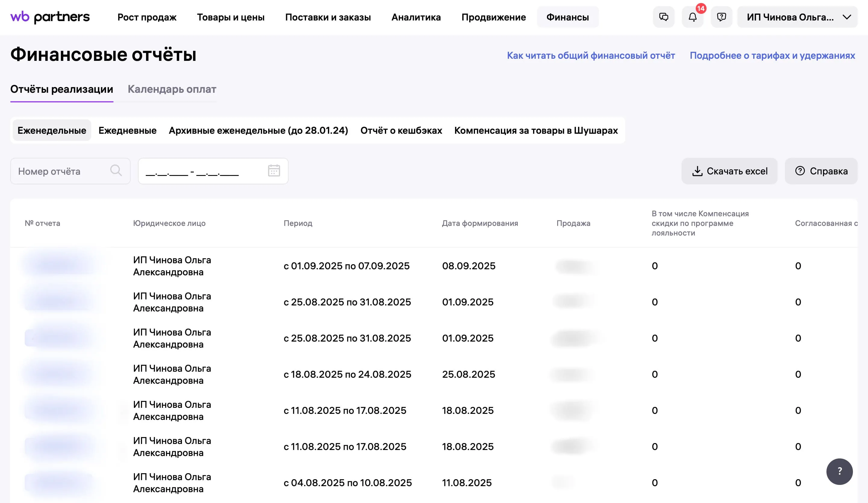The height and width of the screenshot is (503, 868).
Task: Download reports via Скачать excel button
Action: click(x=729, y=171)
